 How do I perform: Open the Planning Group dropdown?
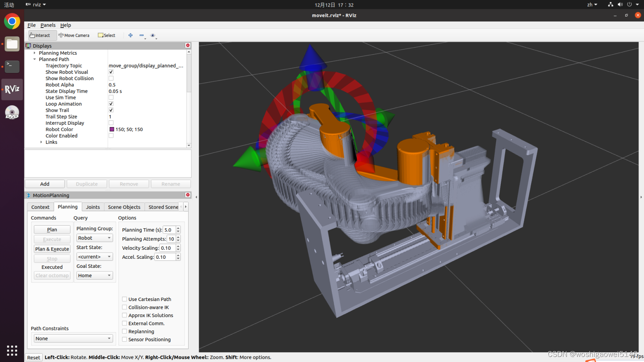pos(95,238)
